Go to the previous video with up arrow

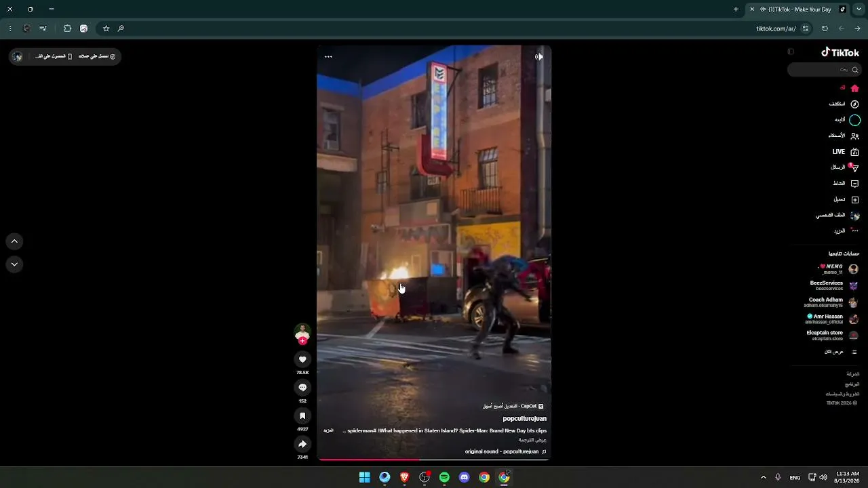point(14,241)
